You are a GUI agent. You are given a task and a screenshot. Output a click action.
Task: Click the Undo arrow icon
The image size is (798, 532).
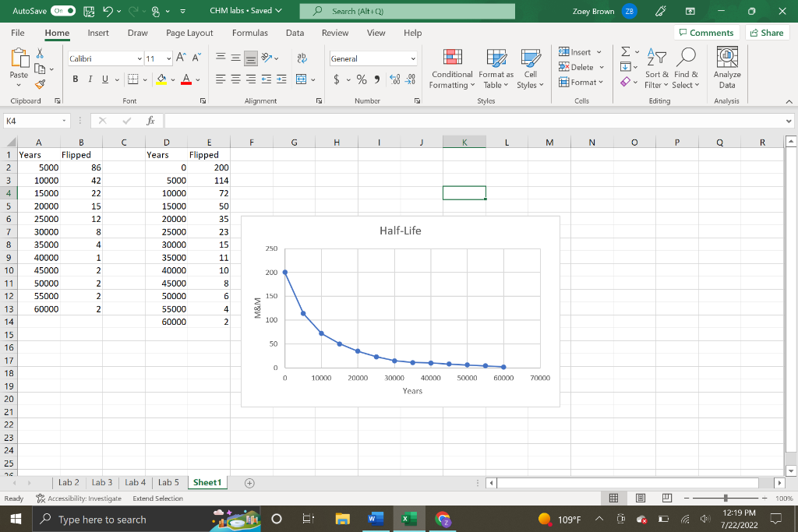(x=108, y=11)
